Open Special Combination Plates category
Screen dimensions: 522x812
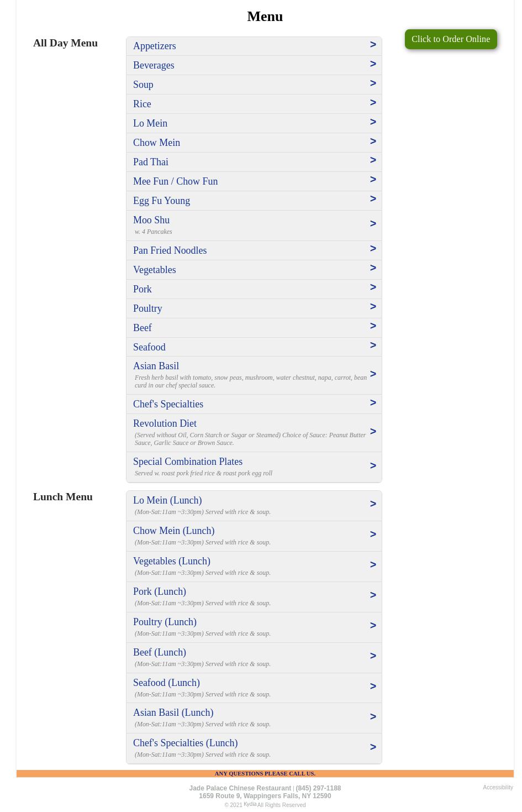pyautogui.click(x=188, y=462)
